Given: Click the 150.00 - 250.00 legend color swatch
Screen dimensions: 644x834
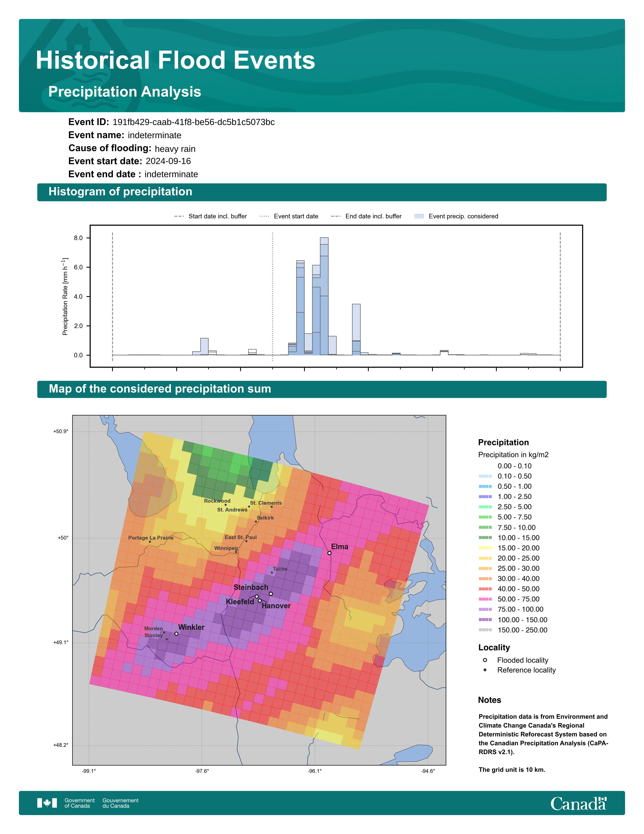Looking at the screenshot, I should pos(485,630).
